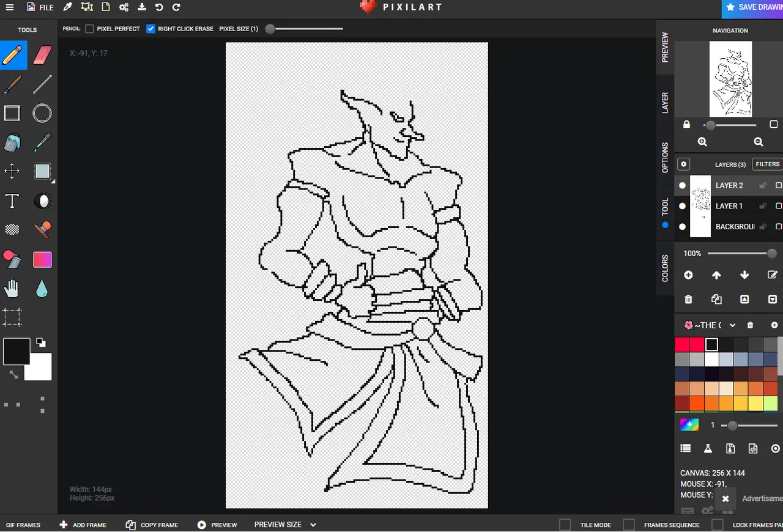Select the Pencil tool

click(13, 55)
